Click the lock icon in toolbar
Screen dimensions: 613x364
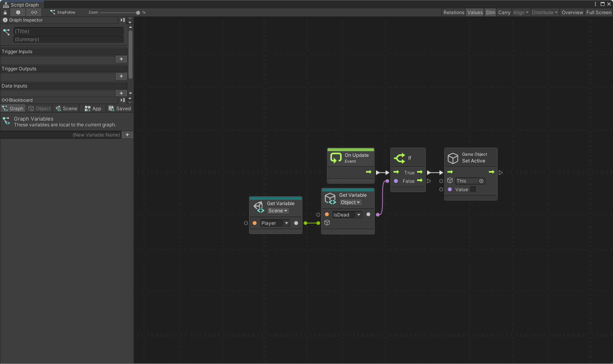click(5, 12)
